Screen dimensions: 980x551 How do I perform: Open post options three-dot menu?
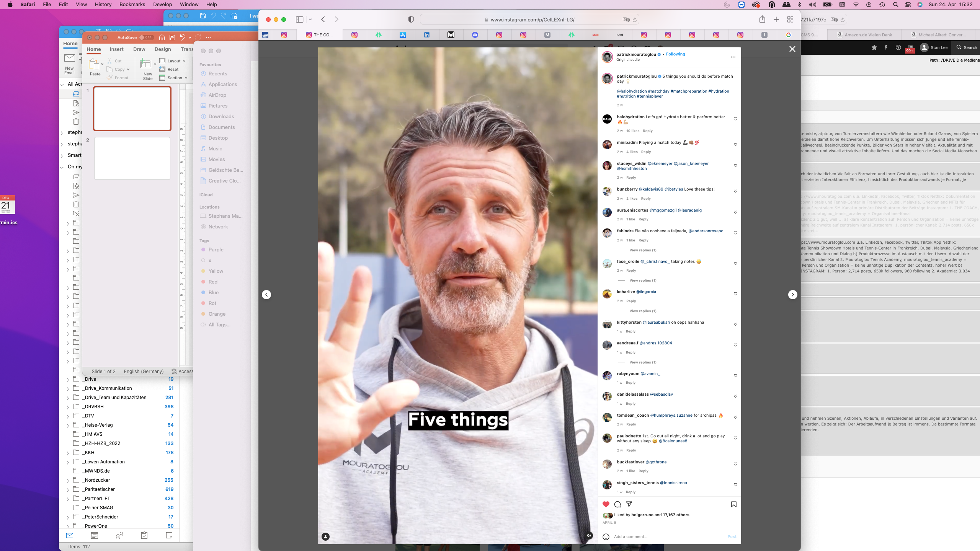733,57
